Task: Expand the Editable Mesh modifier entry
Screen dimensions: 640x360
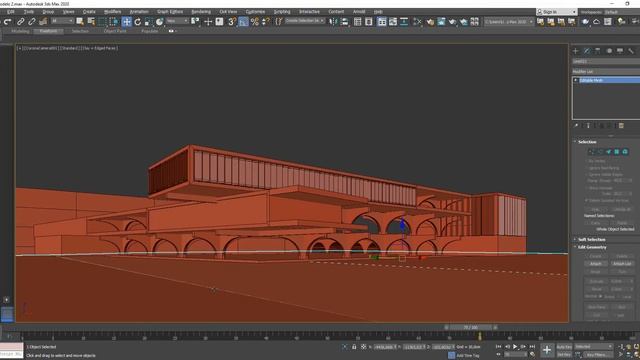Action: click(576, 80)
